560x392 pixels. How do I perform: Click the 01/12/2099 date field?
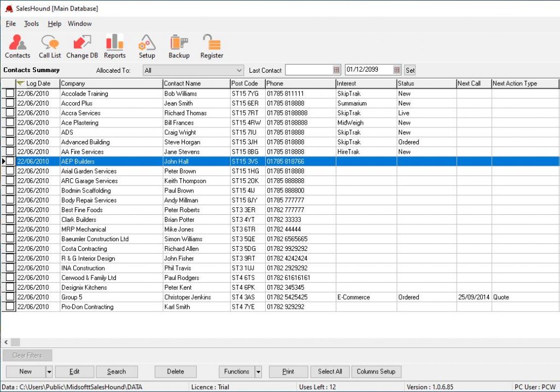(369, 70)
